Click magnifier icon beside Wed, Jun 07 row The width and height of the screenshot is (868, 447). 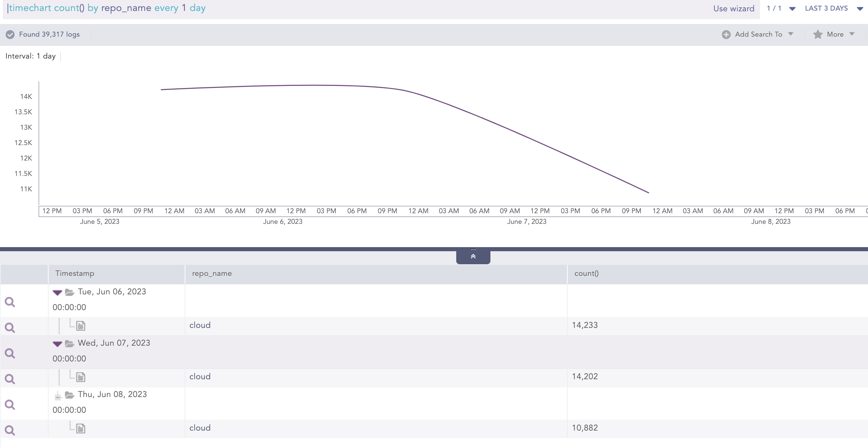pyautogui.click(x=10, y=353)
